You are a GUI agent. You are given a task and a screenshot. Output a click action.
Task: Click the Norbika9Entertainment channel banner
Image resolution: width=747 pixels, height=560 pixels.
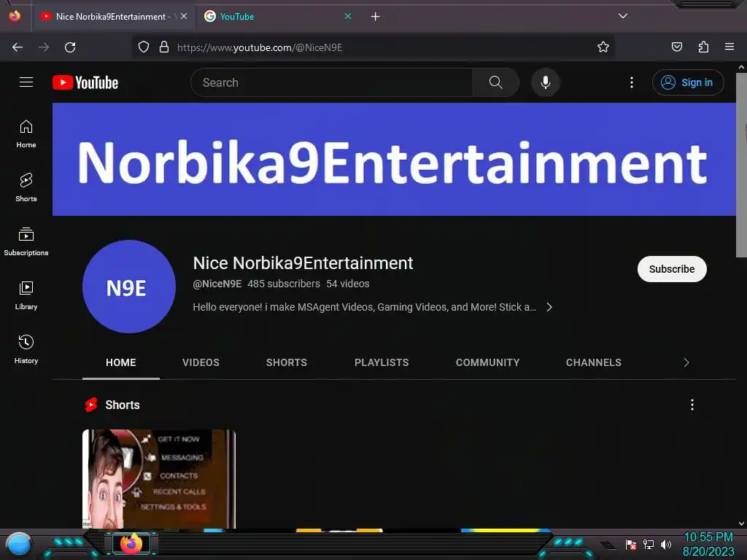tap(394, 160)
